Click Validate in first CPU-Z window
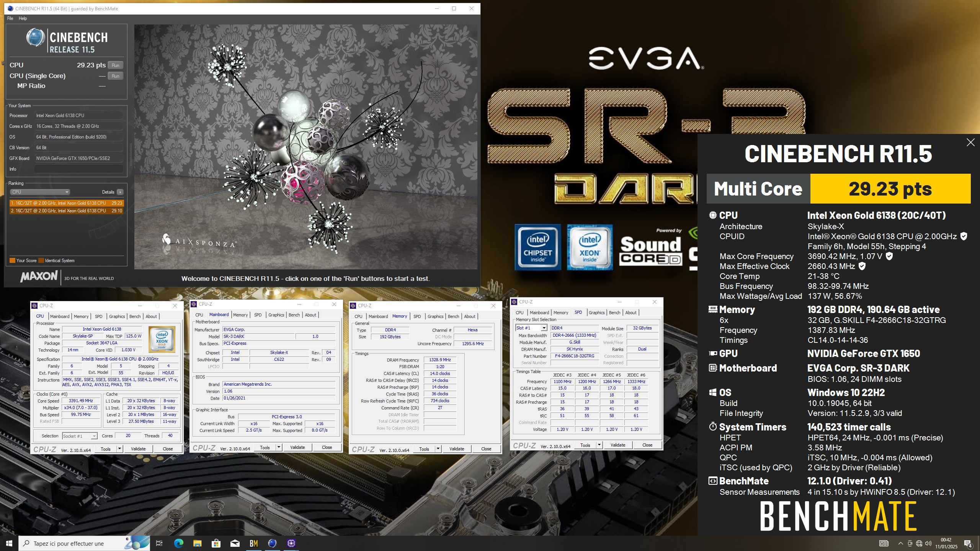980x551 pixels. [138, 449]
